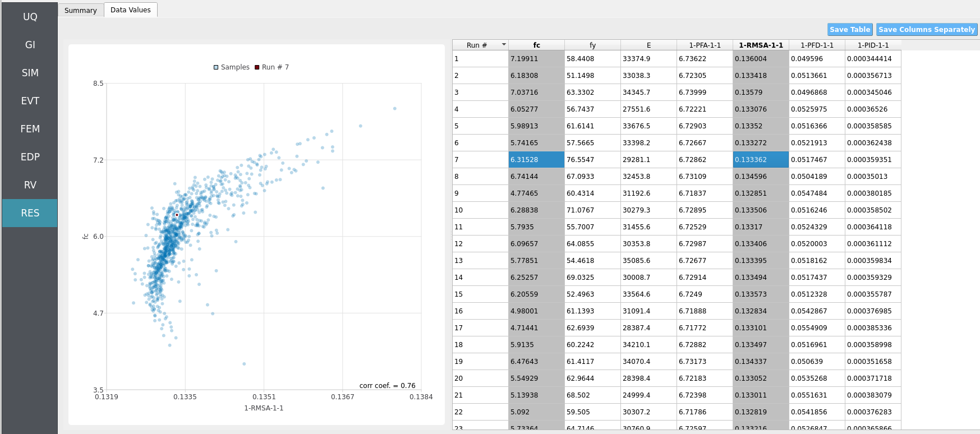Open the RV sidebar panel
980x434 pixels.
[x=30, y=185]
